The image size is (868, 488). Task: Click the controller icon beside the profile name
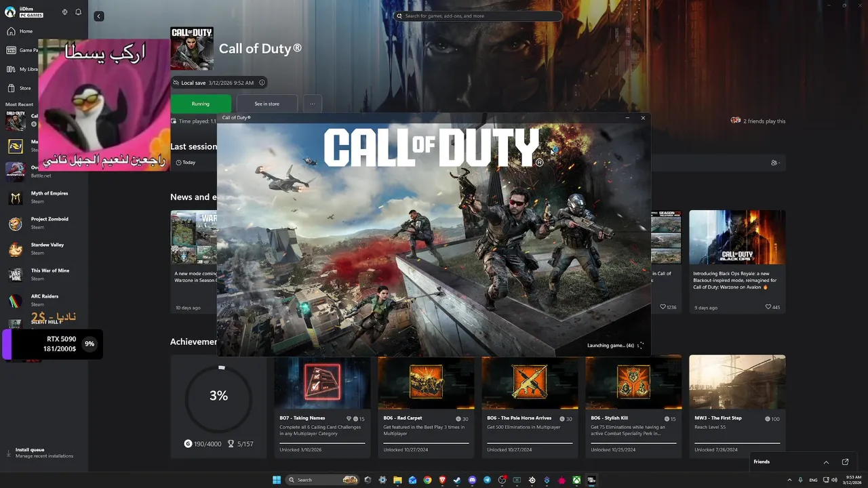pos(64,12)
